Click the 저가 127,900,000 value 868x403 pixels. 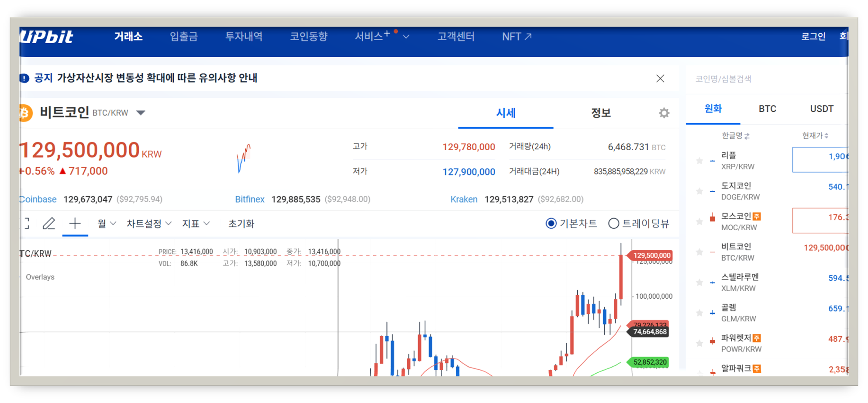click(468, 172)
